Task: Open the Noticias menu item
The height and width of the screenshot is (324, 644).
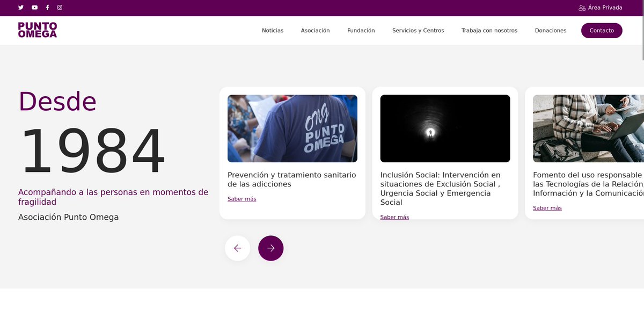Action: tap(273, 31)
